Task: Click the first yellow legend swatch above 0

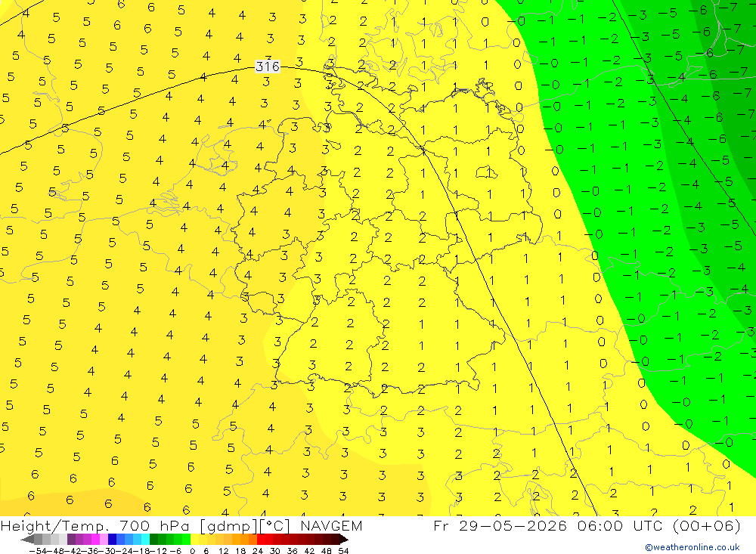Action: coord(195,540)
